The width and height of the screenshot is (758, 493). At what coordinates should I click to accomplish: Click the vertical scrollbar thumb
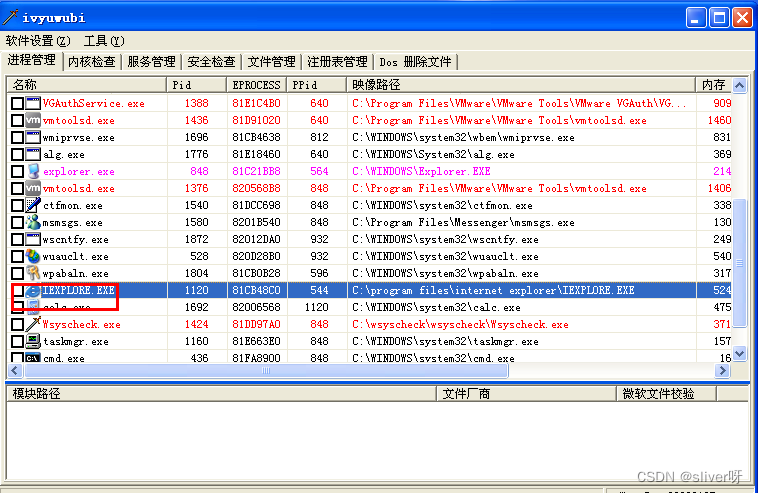pos(739,263)
